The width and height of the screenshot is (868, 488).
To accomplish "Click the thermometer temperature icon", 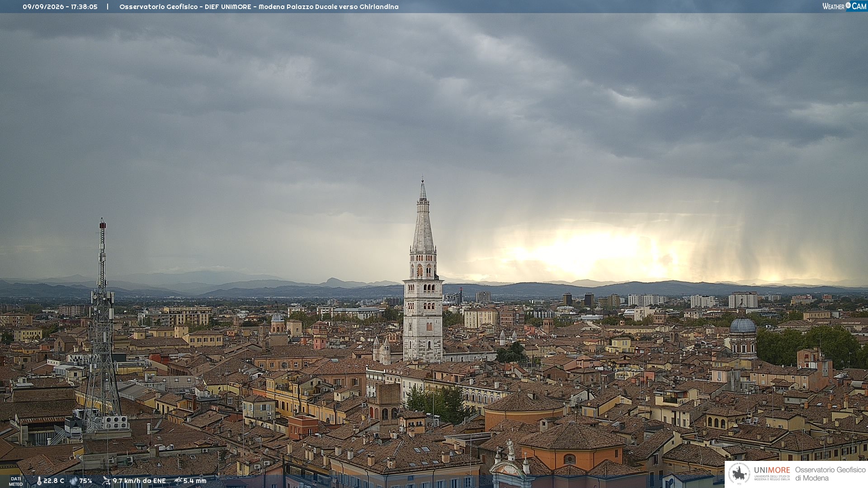I will click(x=39, y=481).
